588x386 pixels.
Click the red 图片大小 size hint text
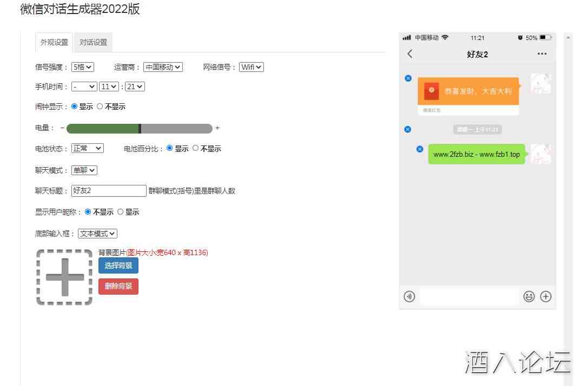[x=167, y=252]
